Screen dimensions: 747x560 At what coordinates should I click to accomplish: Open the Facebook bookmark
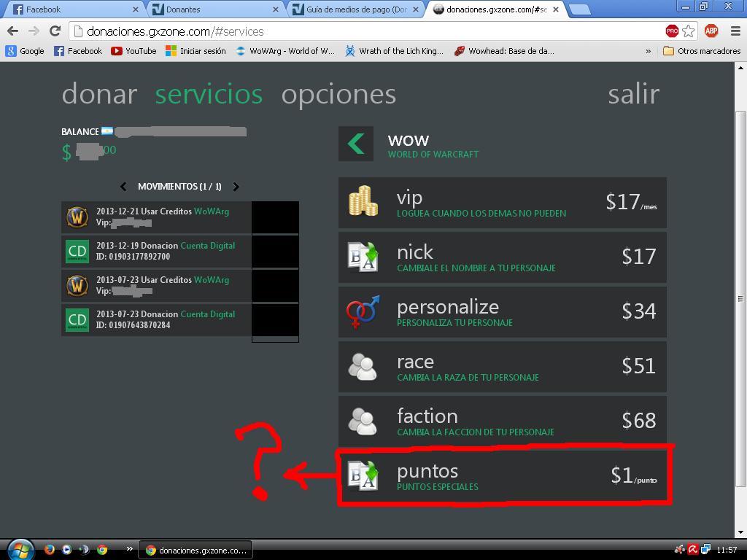pos(78,51)
